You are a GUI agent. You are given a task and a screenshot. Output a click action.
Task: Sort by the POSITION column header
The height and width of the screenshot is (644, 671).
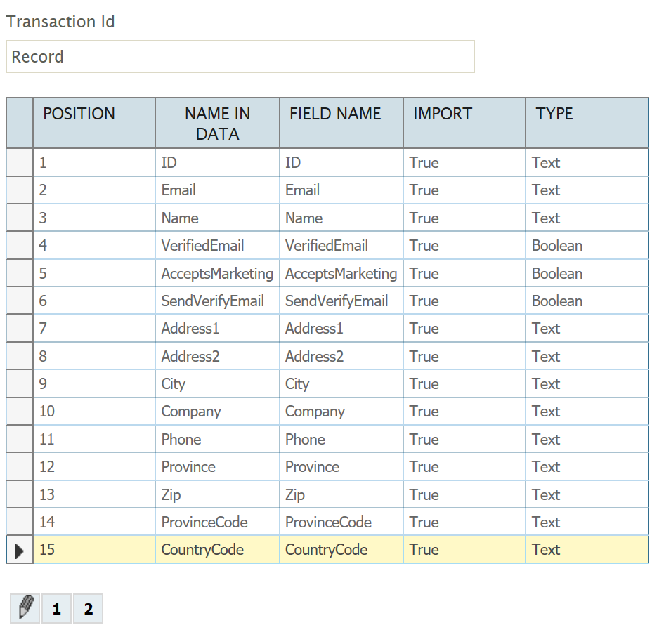79,114
